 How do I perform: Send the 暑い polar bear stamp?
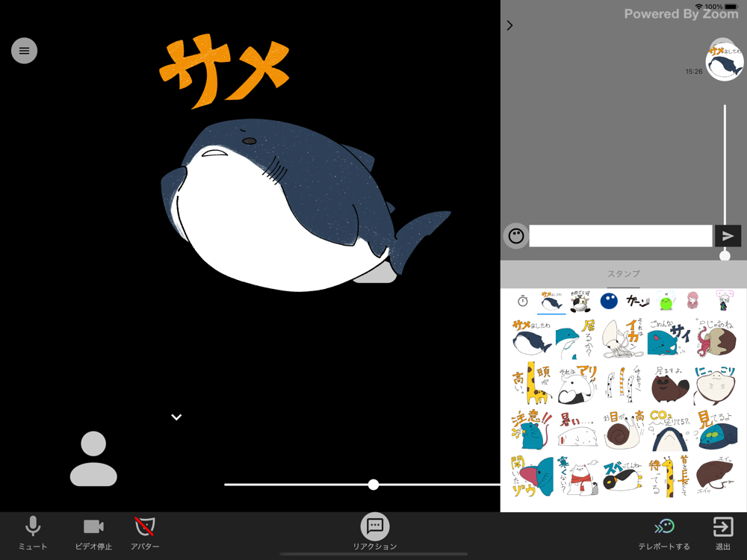click(577, 430)
